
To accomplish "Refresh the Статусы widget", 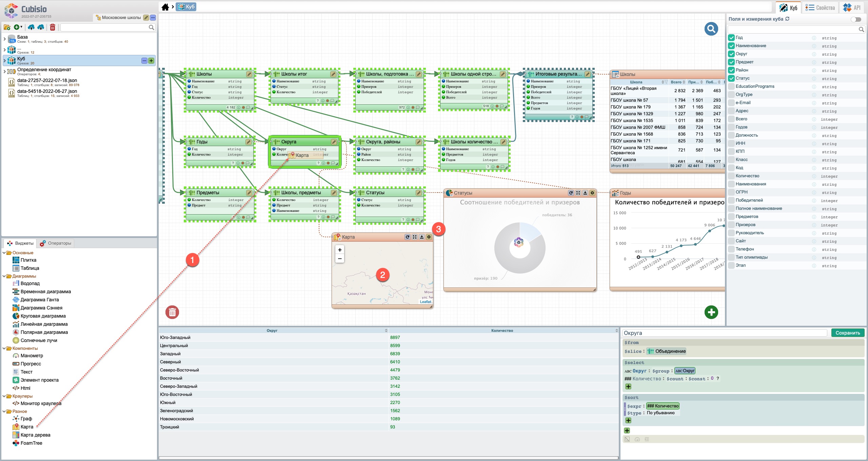I will [571, 193].
